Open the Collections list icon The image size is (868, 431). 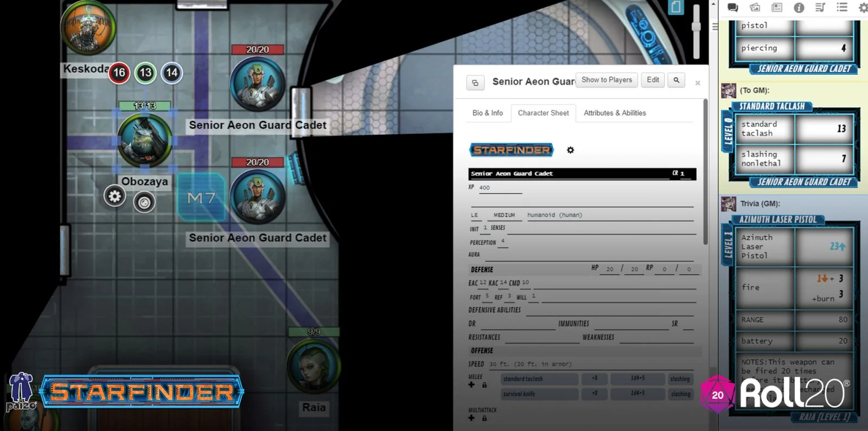point(842,7)
